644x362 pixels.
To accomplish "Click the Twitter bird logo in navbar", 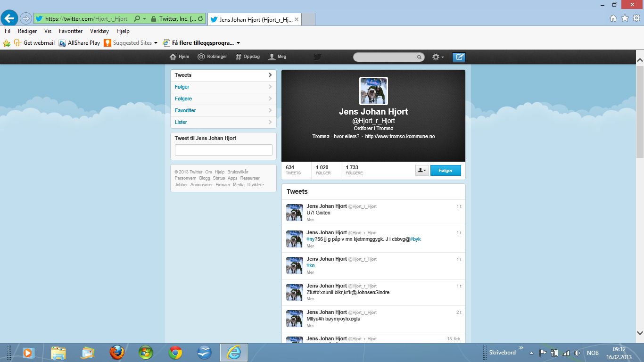I will tap(317, 57).
